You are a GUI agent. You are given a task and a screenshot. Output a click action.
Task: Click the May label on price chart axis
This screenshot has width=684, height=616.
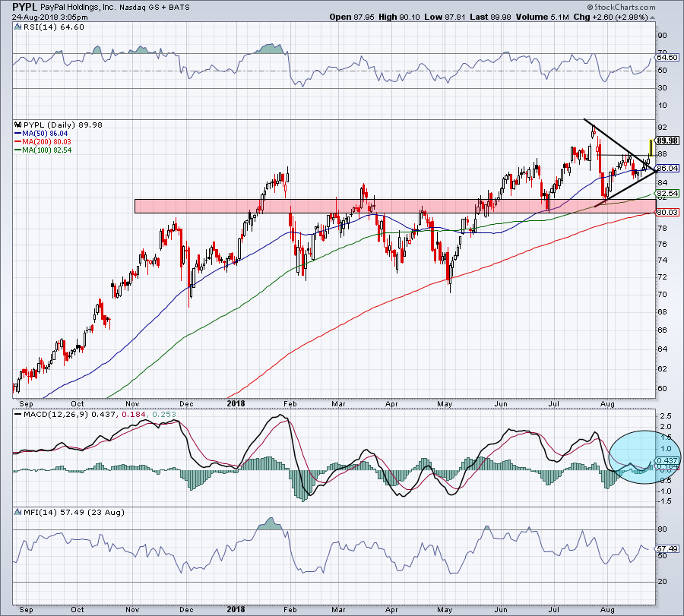[445, 403]
